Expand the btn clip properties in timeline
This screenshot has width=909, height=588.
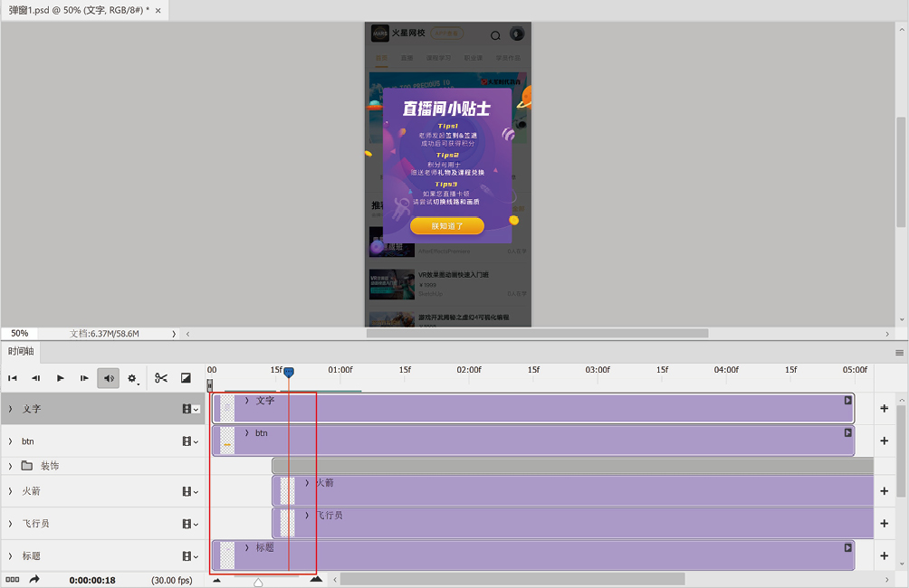(247, 432)
